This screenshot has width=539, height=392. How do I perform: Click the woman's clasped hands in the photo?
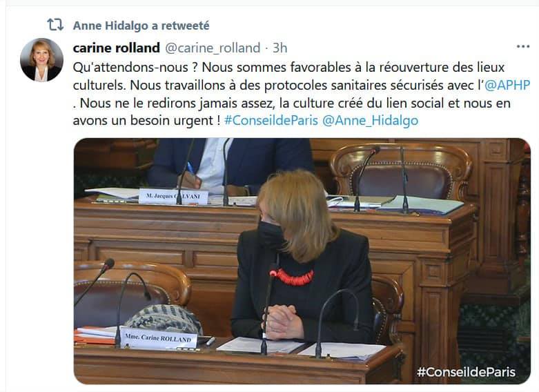(x=282, y=321)
